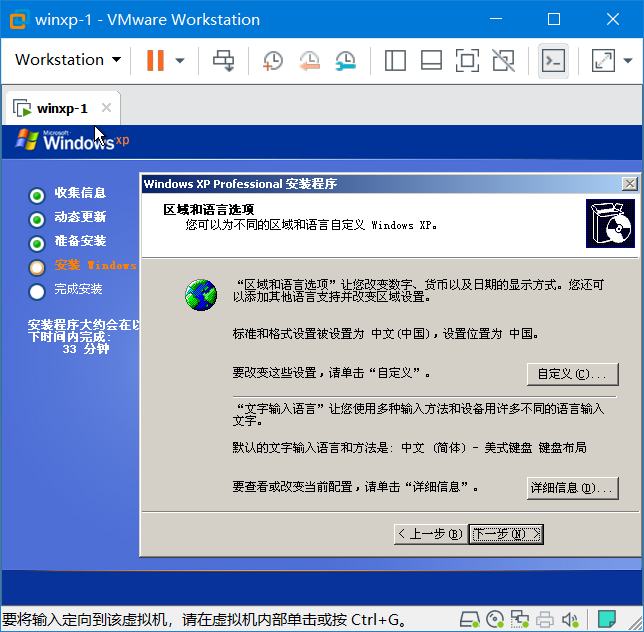Go back with 上一步(B) button
This screenshot has height=632, width=644.
tap(430, 534)
